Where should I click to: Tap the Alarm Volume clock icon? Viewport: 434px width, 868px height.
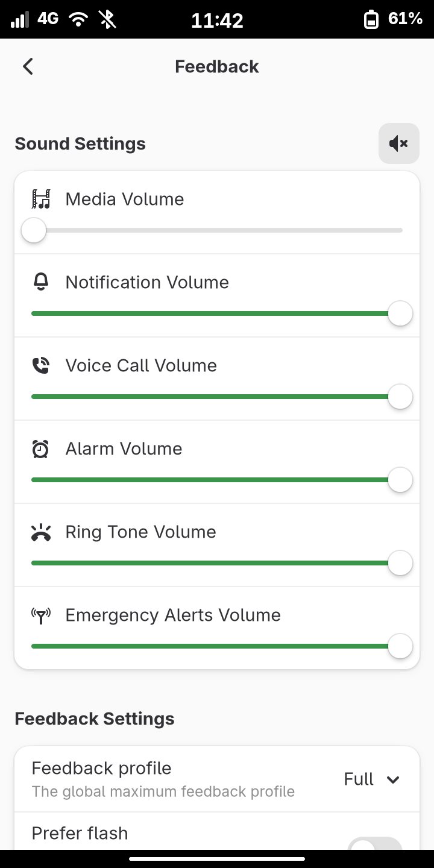(x=41, y=448)
